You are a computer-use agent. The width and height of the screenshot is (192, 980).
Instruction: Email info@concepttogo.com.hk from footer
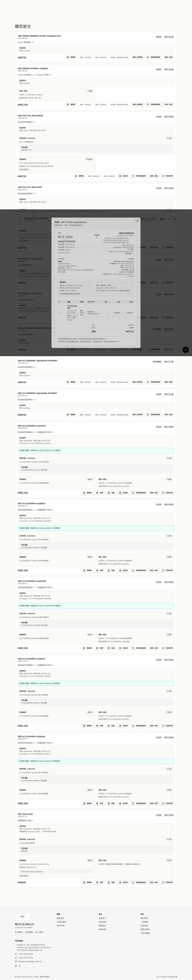point(30,961)
